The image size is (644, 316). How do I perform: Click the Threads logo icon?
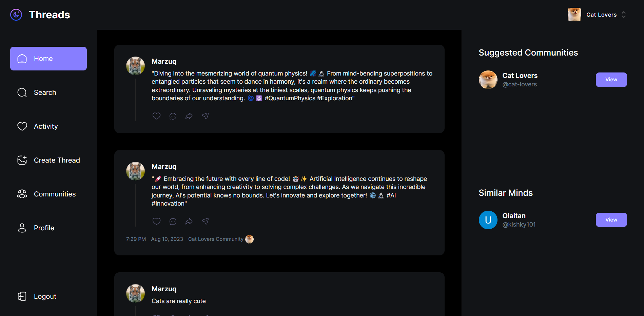16,15
